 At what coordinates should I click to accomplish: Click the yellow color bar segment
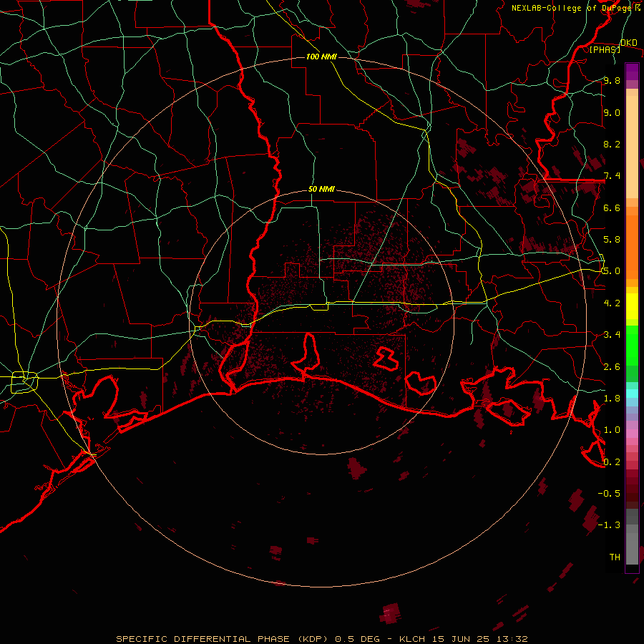click(632, 306)
